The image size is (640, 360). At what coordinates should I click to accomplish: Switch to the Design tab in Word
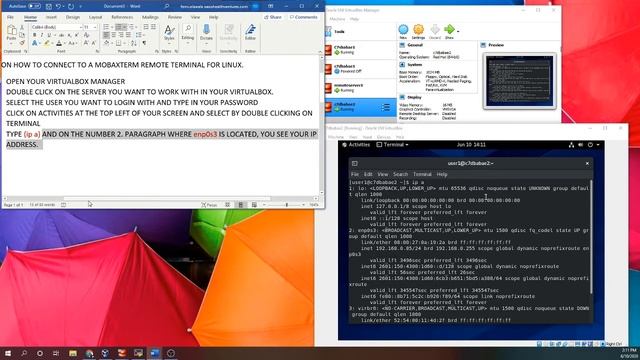[73, 17]
